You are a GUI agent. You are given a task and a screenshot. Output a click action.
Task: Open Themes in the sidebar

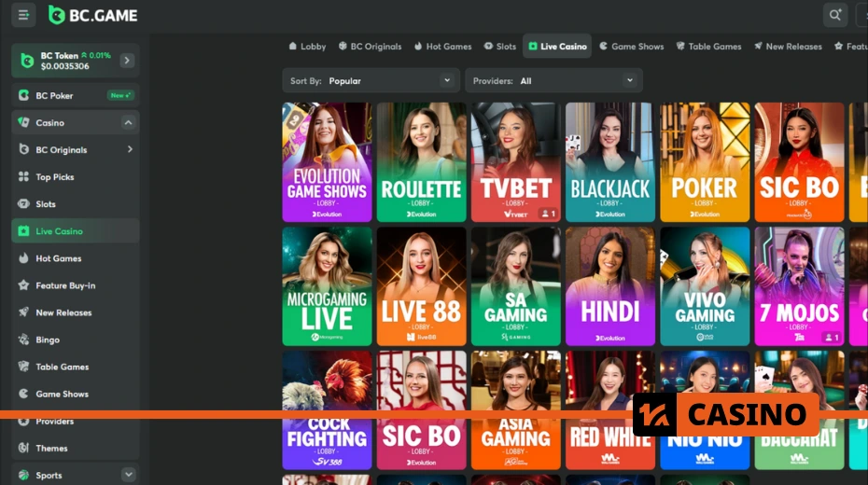tap(76, 448)
